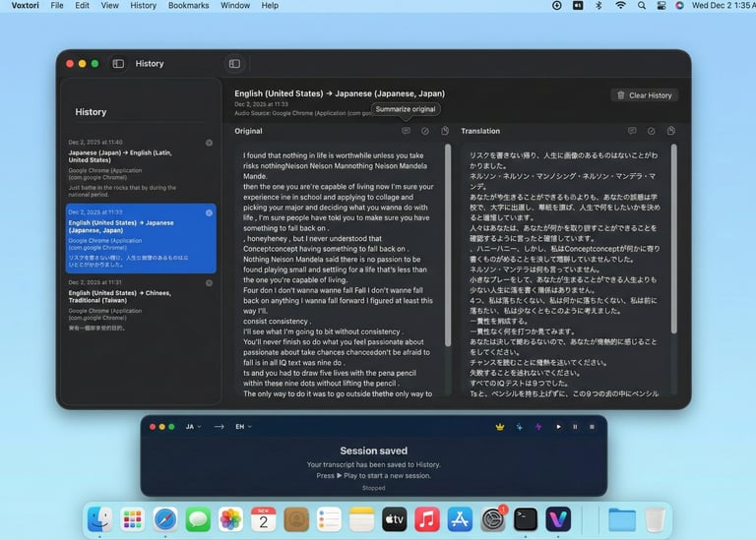Select the English → Japanese history entry
The width and height of the screenshot is (756, 540).
[x=141, y=238]
